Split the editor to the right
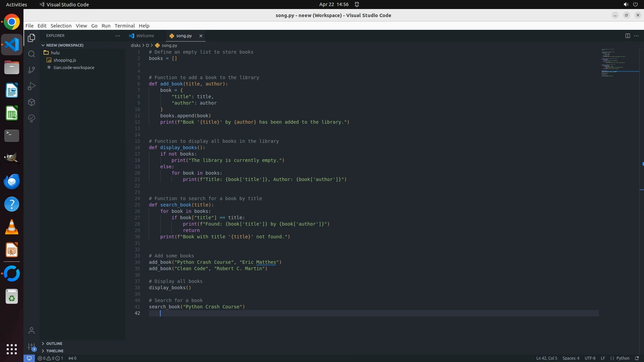The height and width of the screenshot is (362, 644). 627,36
